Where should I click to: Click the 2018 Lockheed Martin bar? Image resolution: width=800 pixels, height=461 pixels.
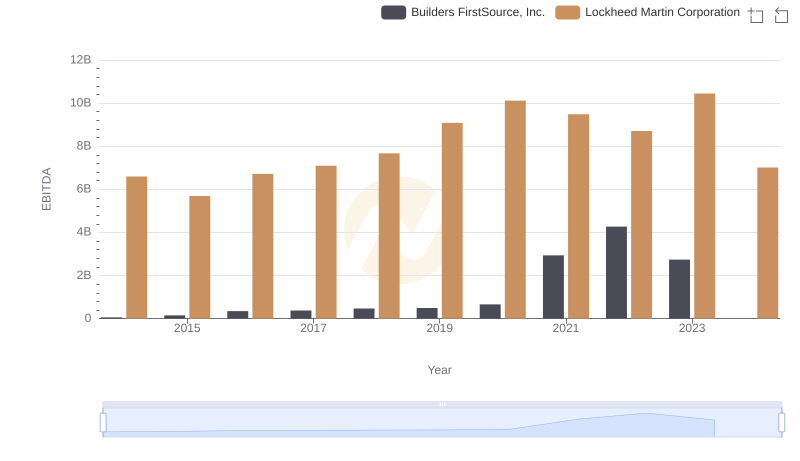coord(389,236)
